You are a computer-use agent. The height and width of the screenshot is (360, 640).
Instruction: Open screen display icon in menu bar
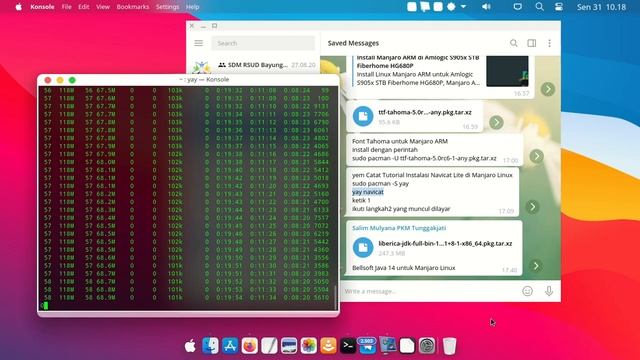pos(517,7)
